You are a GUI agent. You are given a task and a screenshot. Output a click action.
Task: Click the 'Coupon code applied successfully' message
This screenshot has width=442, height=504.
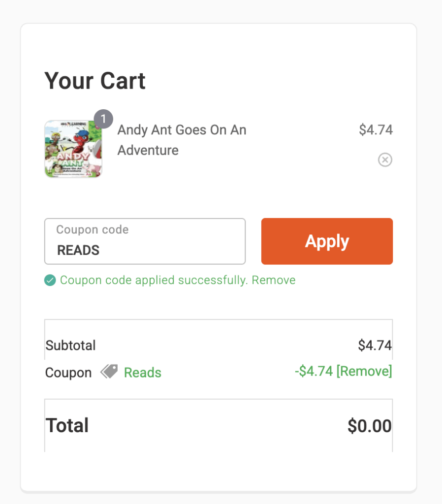pos(155,281)
